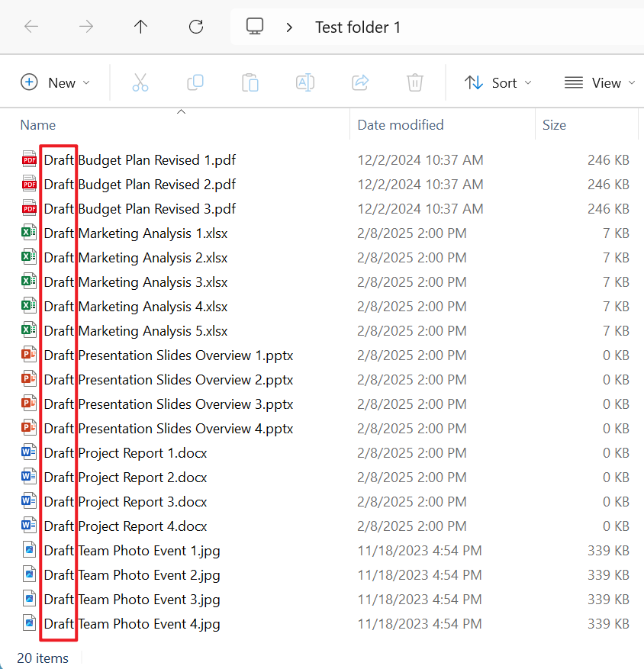Expand the Sort options menu
The width and height of the screenshot is (644, 669).
498,83
